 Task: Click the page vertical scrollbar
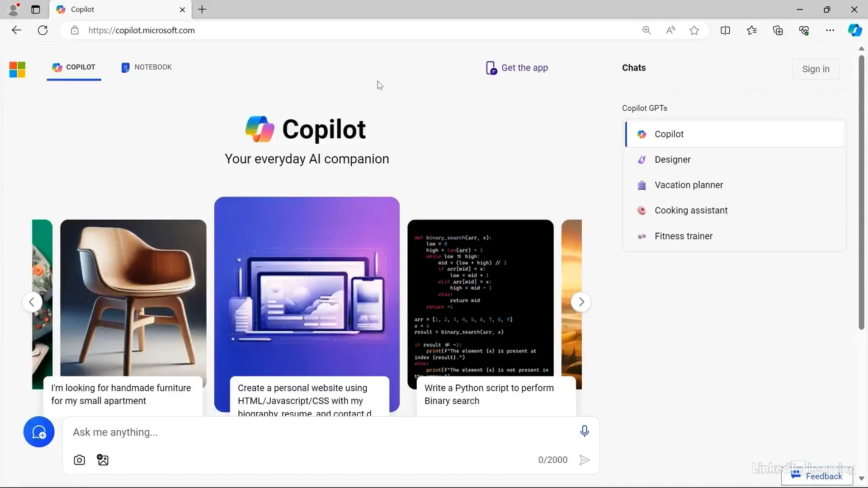click(861, 190)
